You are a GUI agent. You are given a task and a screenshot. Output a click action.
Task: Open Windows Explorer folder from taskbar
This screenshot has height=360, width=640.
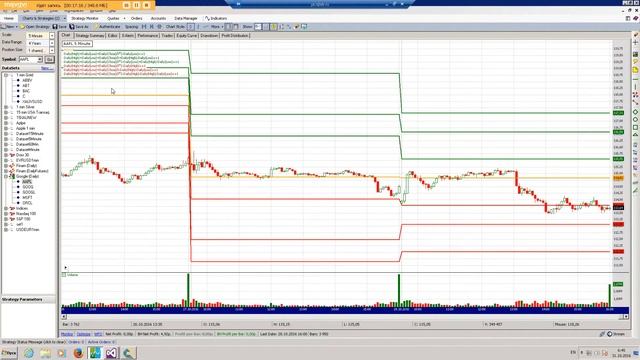[x=45, y=353]
